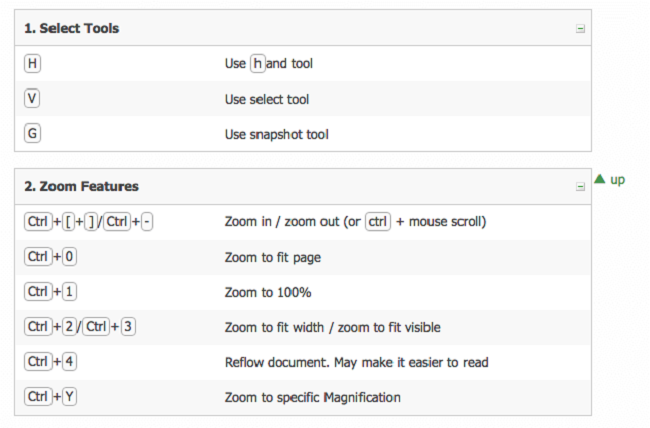The height and width of the screenshot is (428, 650).
Task: Click the Y key icon for magnification
Action: [69, 397]
